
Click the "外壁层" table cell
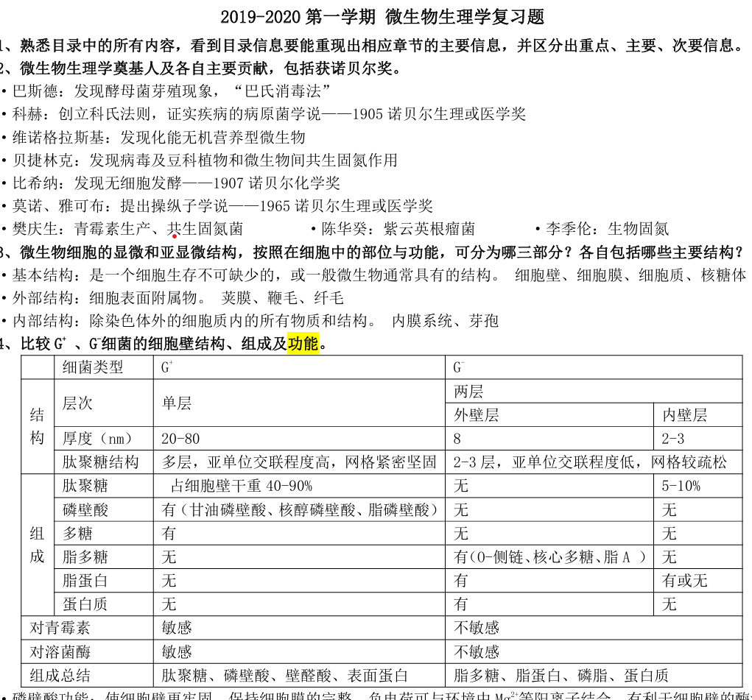point(477,415)
